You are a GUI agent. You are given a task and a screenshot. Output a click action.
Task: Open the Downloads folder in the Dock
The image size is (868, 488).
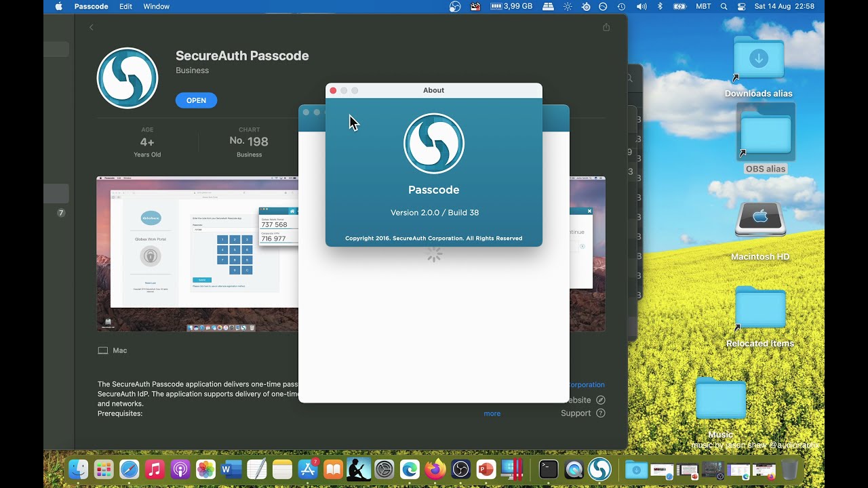click(636, 469)
